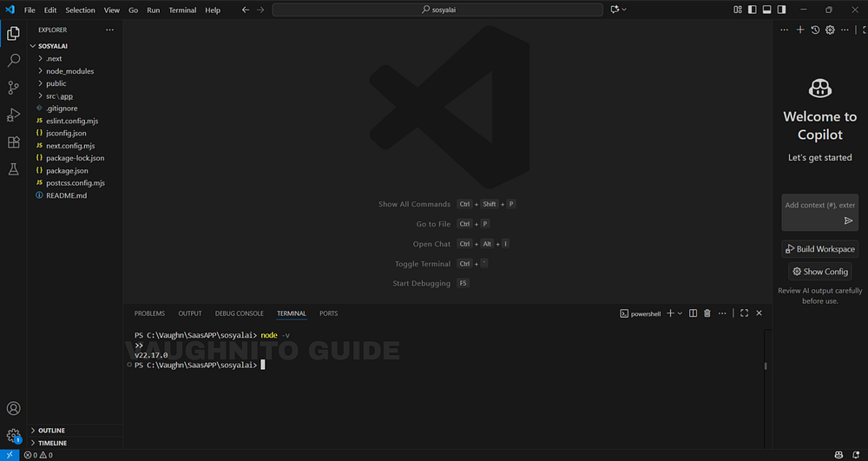Create a new terminal with plus icon
Screen dimensions: 868x461
tap(670, 313)
